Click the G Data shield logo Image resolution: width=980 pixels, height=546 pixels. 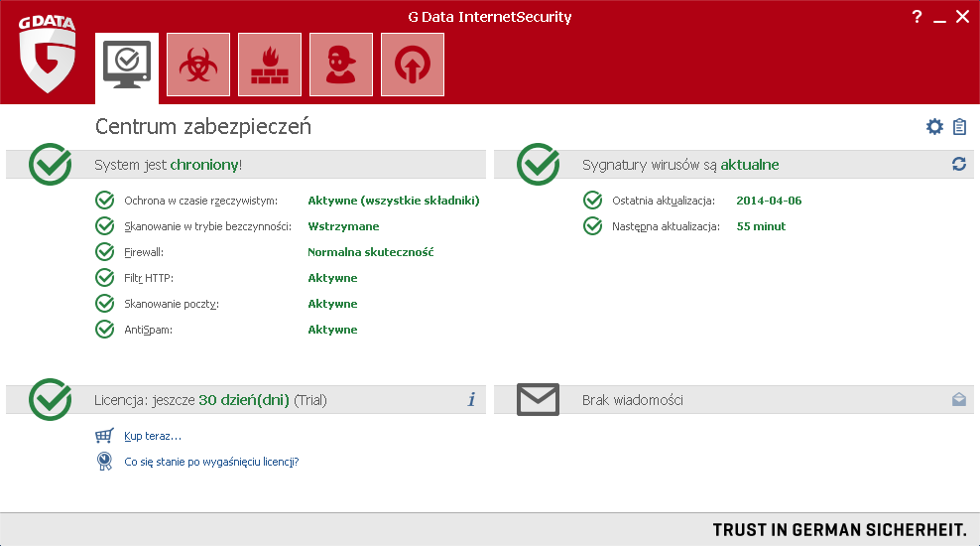pos(48,55)
